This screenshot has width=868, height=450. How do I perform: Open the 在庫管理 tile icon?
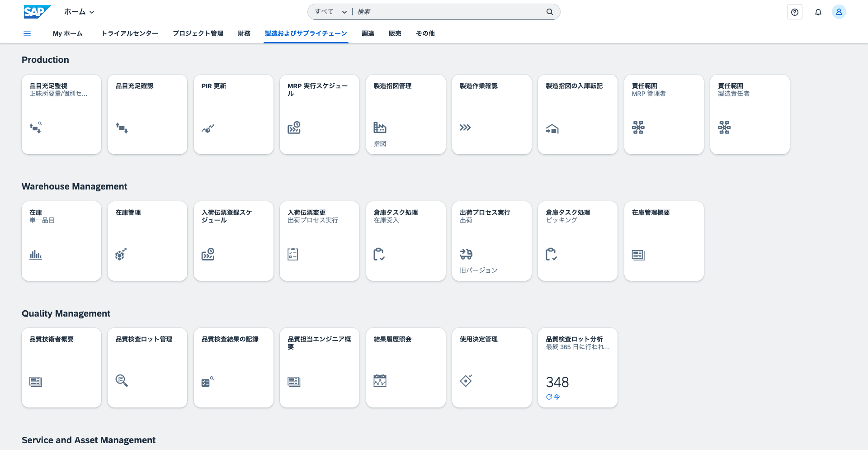point(122,254)
